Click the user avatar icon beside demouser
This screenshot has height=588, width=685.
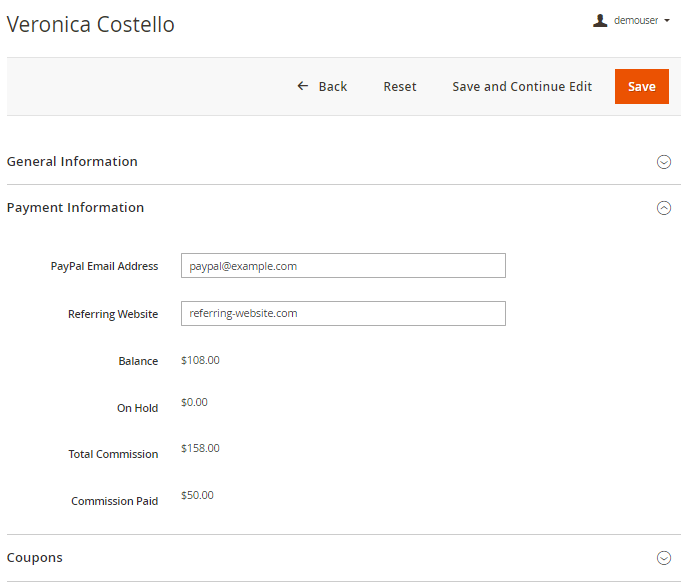point(600,20)
